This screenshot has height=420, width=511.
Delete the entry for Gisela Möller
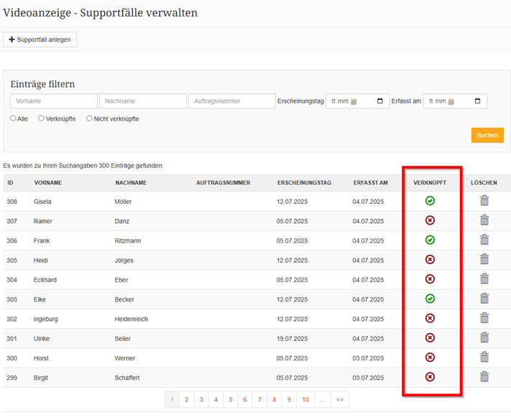tap(484, 200)
